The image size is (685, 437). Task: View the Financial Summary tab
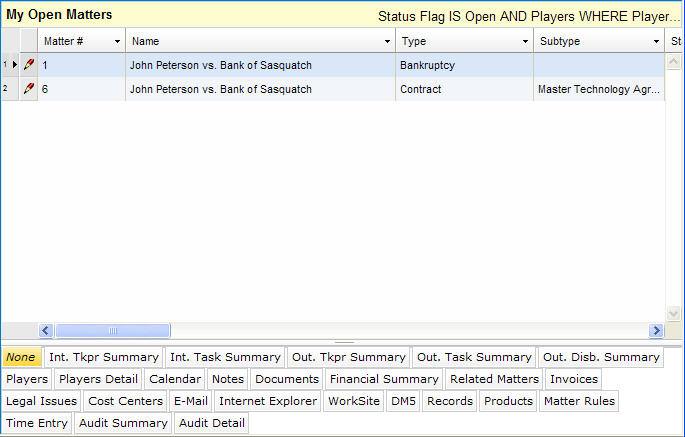(x=384, y=379)
